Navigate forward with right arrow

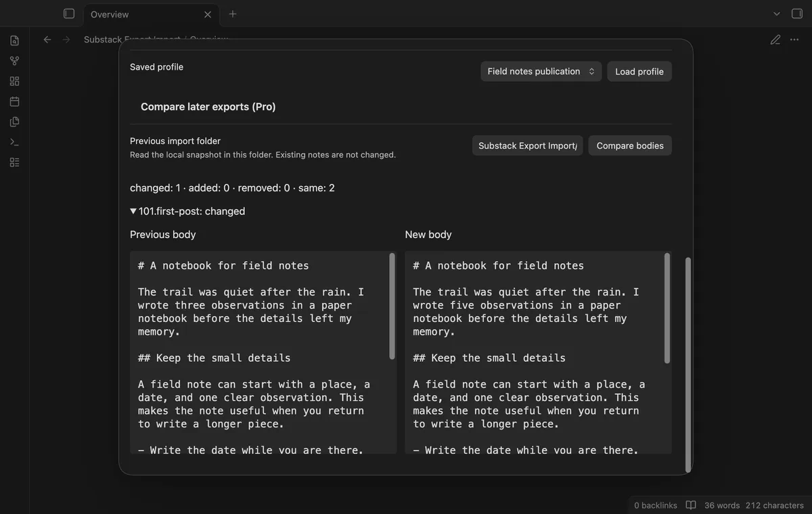(x=66, y=40)
